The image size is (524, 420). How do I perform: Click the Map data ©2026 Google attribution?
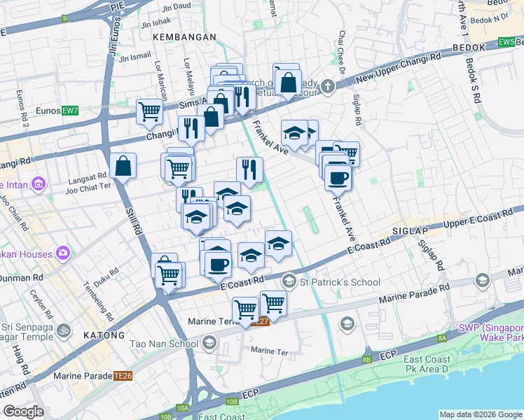[481, 414]
